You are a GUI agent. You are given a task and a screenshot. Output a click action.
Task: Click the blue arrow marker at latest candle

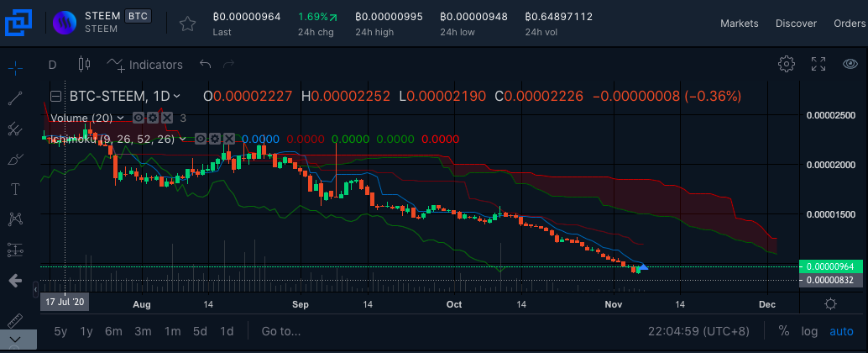(x=643, y=267)
